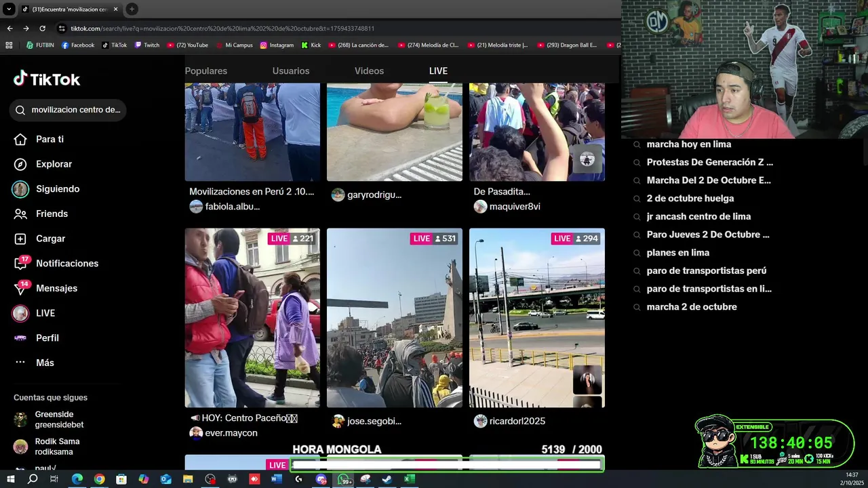
Task: Switch to the 'Populares' search tab
Action: click(206, 71)
